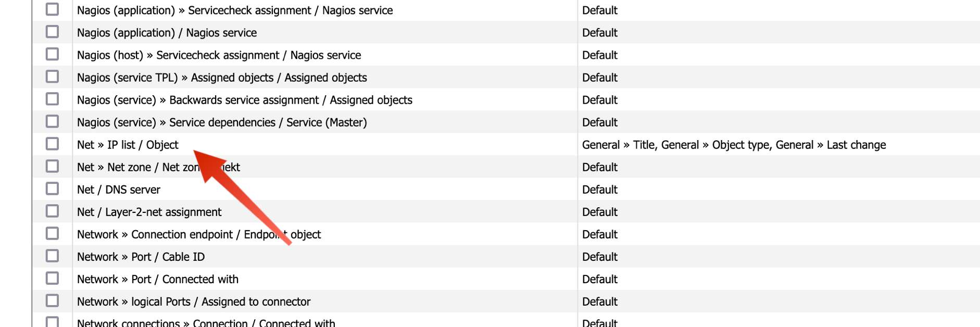Check the Connection endpoint / Endpoint object checkbox
980x327 pixels.
click(52, 233)
